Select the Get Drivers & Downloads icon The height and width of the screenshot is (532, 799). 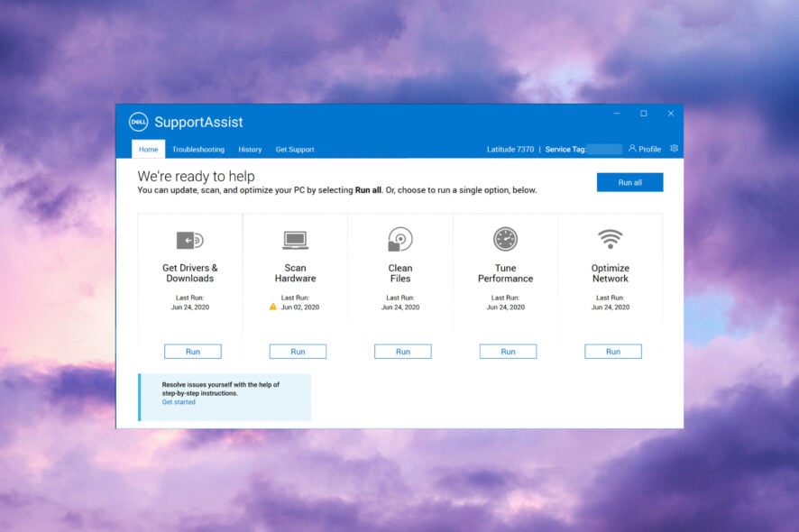190,239
